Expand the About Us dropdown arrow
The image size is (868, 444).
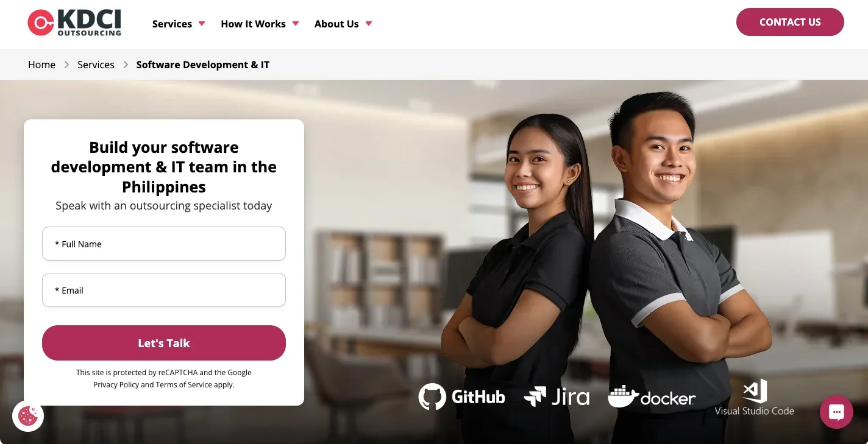click(x=369, y=24)
